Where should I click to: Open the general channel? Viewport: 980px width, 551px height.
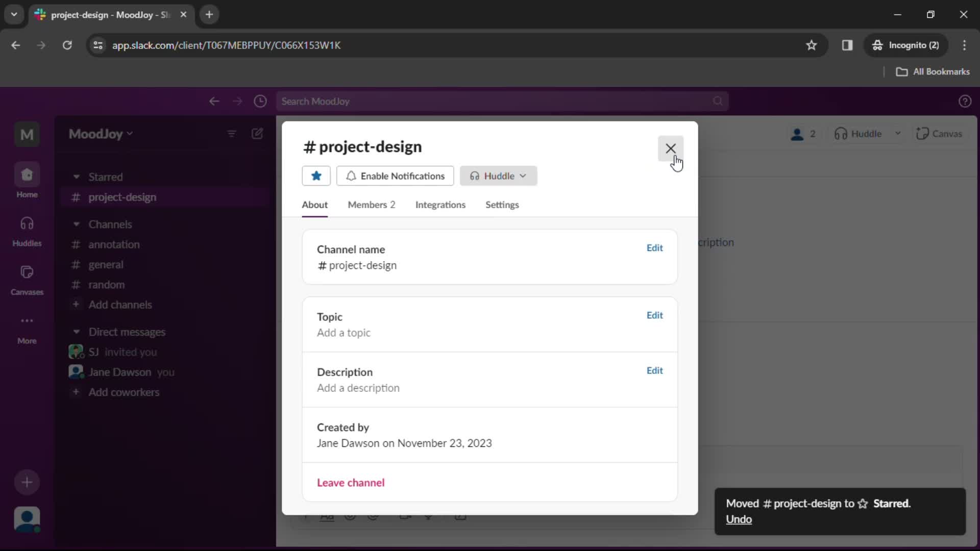click(164, 264)
